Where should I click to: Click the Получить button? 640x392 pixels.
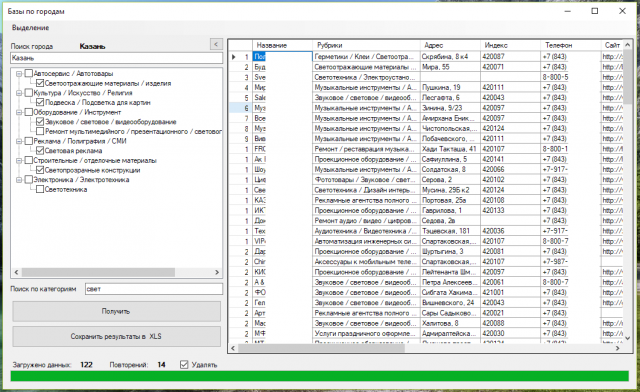coord(116,312)
